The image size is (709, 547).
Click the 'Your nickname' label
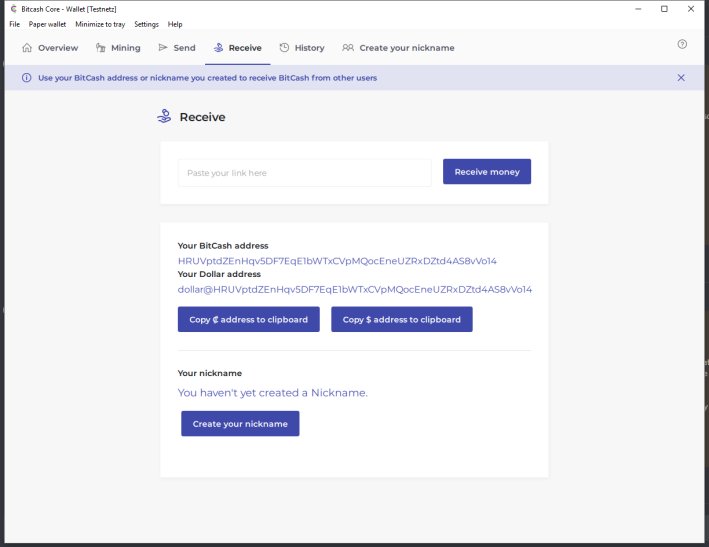coord(210,373)
